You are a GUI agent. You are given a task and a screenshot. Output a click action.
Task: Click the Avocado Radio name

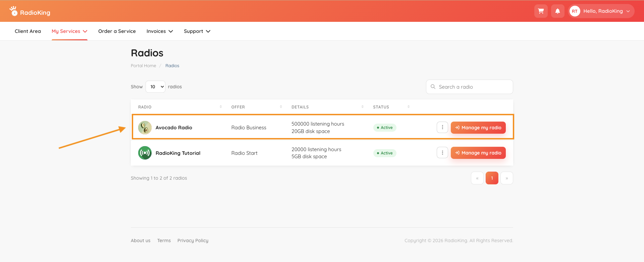click(174, 128)
